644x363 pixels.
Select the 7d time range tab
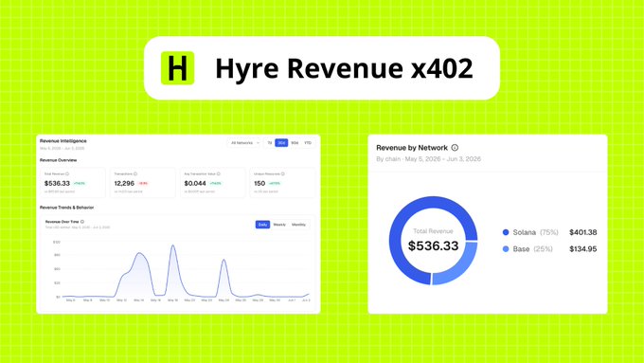[269, 143]
